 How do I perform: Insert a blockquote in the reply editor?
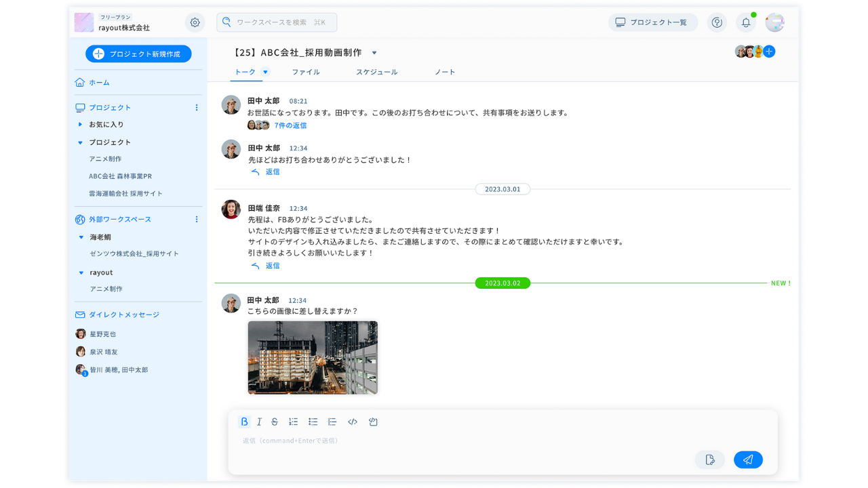click(x=332, y=422)
